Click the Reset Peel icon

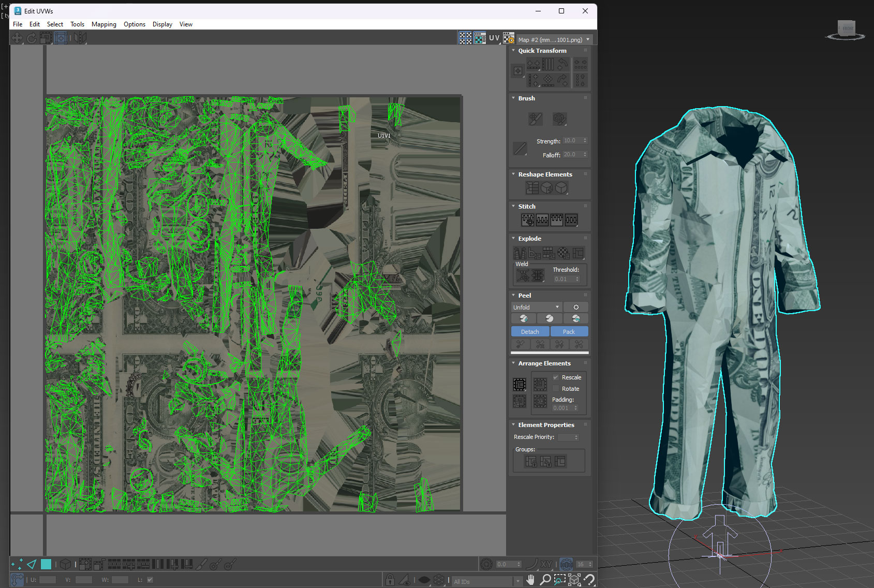coord(576,319)
